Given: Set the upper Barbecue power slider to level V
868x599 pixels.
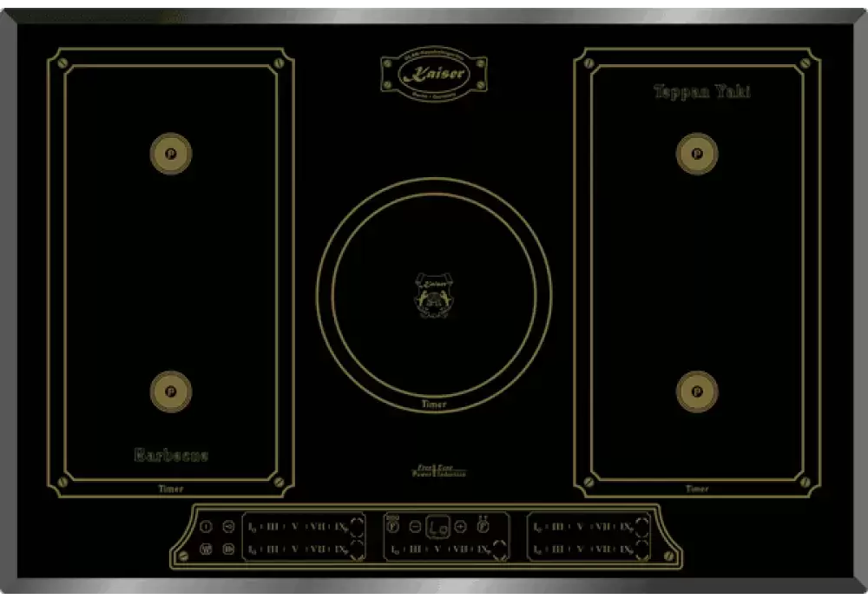Looking at the screenshot, I should point(293,527).
